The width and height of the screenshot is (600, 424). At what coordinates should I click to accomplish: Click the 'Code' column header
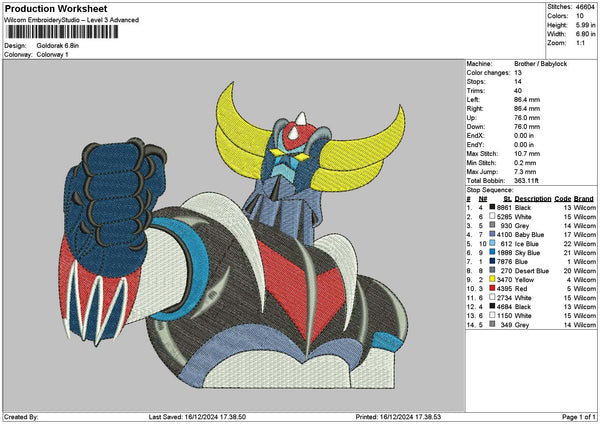pos(562,199)
